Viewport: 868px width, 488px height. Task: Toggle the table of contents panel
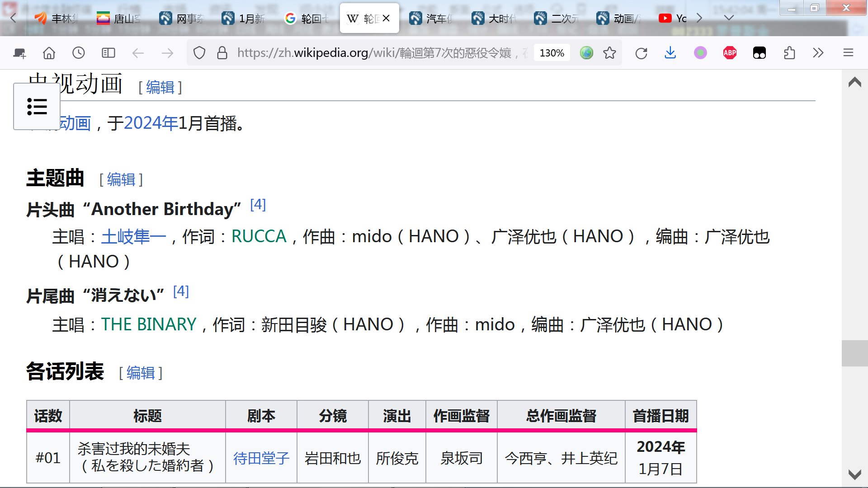point(37,106)
